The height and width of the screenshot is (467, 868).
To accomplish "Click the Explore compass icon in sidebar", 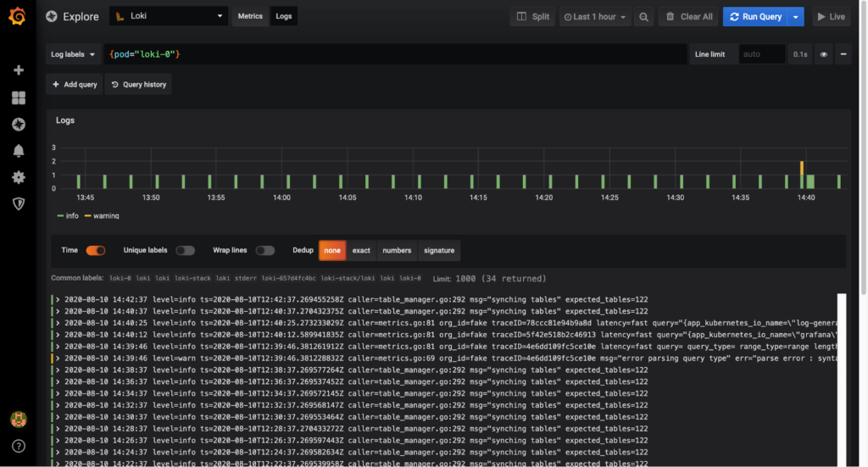I will click(x=18, y=125).
